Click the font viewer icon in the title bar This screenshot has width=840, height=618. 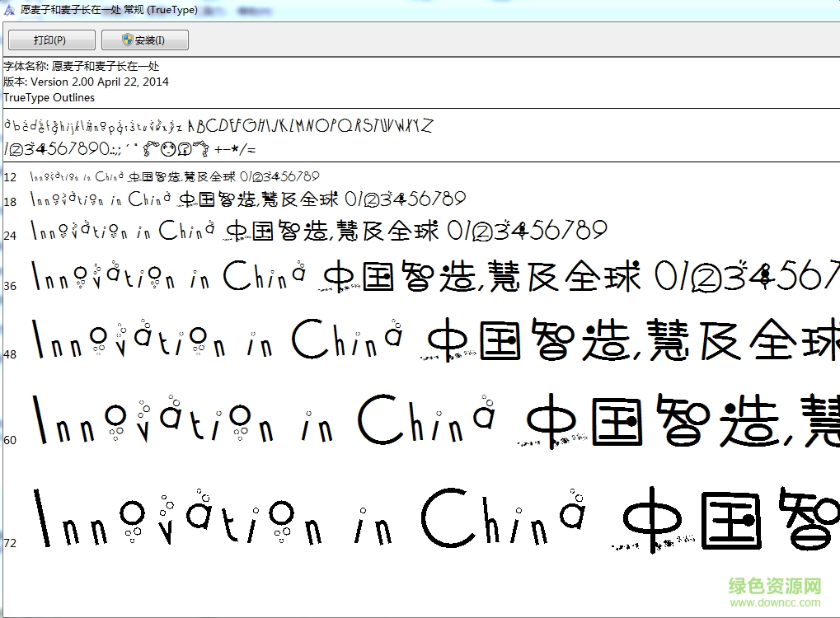point(8,10)
